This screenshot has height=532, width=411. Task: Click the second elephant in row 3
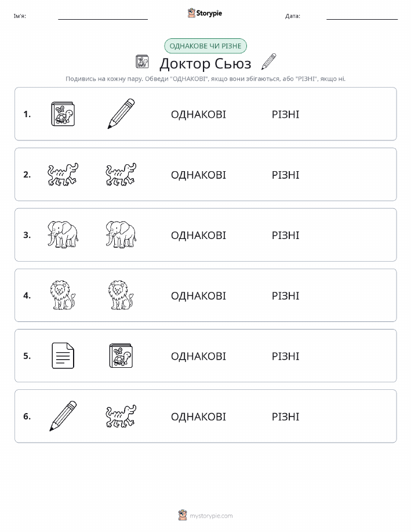(x=121, y=234)
